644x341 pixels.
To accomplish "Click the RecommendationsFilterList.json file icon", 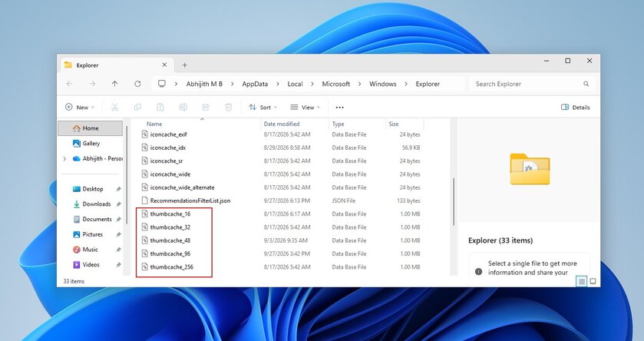I will pyautogui.click(x=144, y=200).
